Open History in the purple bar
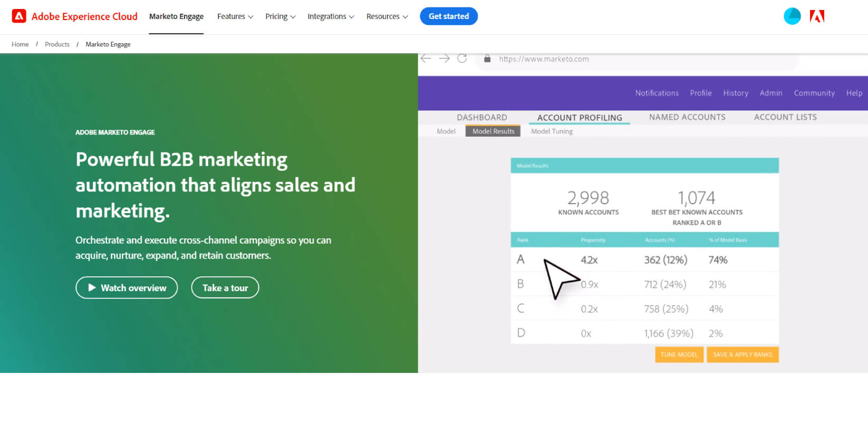Image resolution: width=868 pixels, height=422 pixels. point(736,93)
